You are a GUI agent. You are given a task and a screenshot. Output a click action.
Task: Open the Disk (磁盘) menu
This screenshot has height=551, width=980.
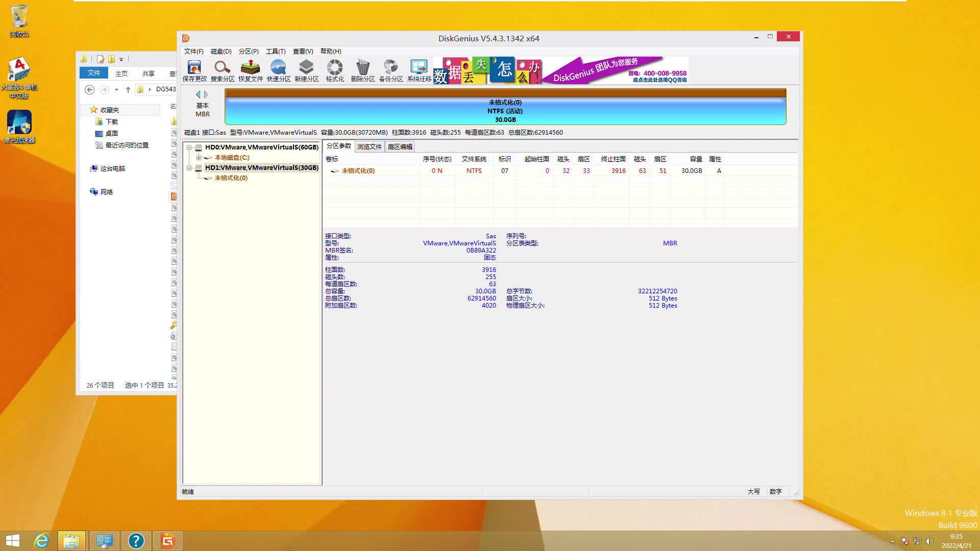[x=221, y=52]
